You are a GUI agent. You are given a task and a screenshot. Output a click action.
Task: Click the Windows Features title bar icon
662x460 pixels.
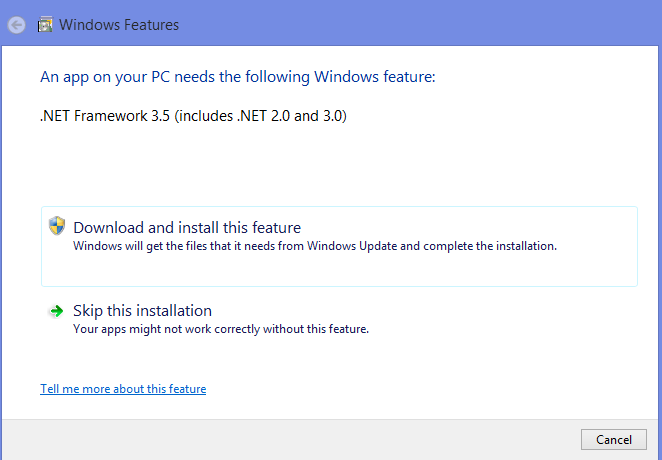coord(45,25)
